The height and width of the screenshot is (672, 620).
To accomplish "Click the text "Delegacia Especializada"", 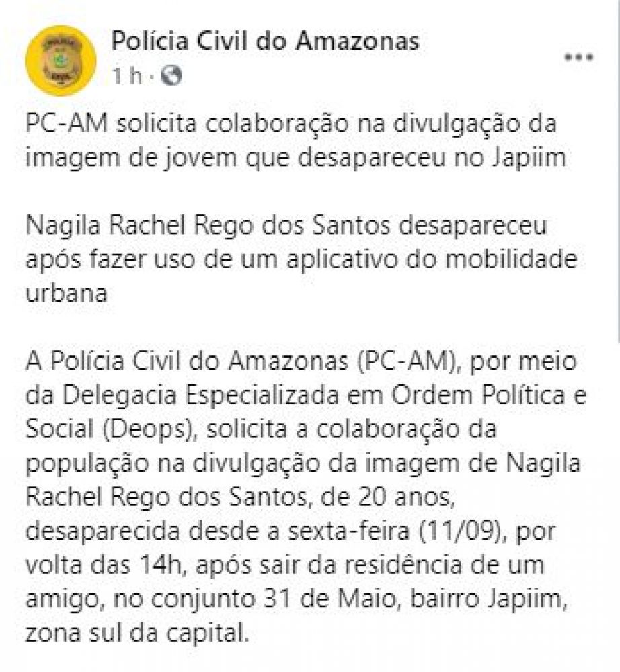I will (x=201, y=396).
